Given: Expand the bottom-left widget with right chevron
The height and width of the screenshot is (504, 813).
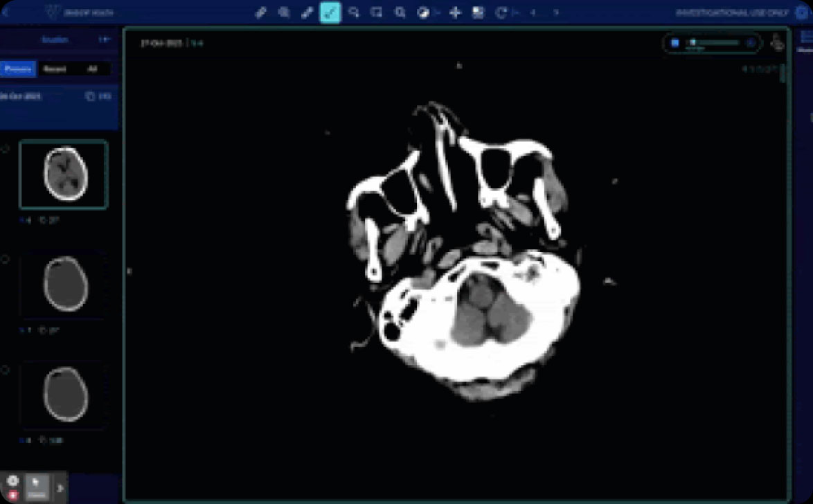Looking at the screenshot, I should [x=60, y=488].
